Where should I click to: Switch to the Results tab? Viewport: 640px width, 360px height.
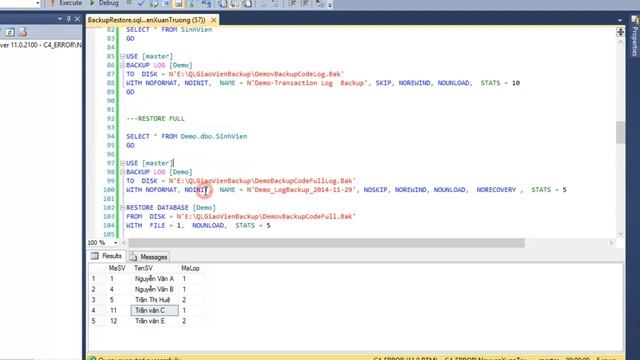tap(107, 256)
